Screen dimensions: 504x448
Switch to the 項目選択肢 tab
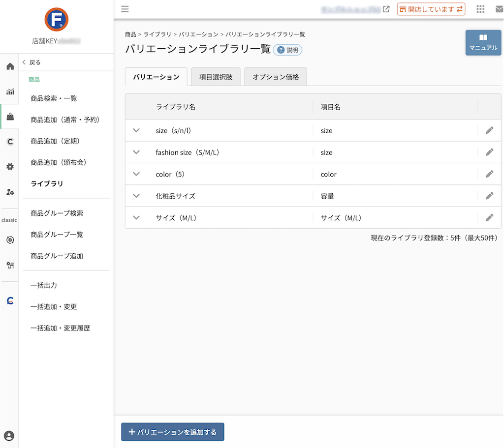(x=216, y=77)
